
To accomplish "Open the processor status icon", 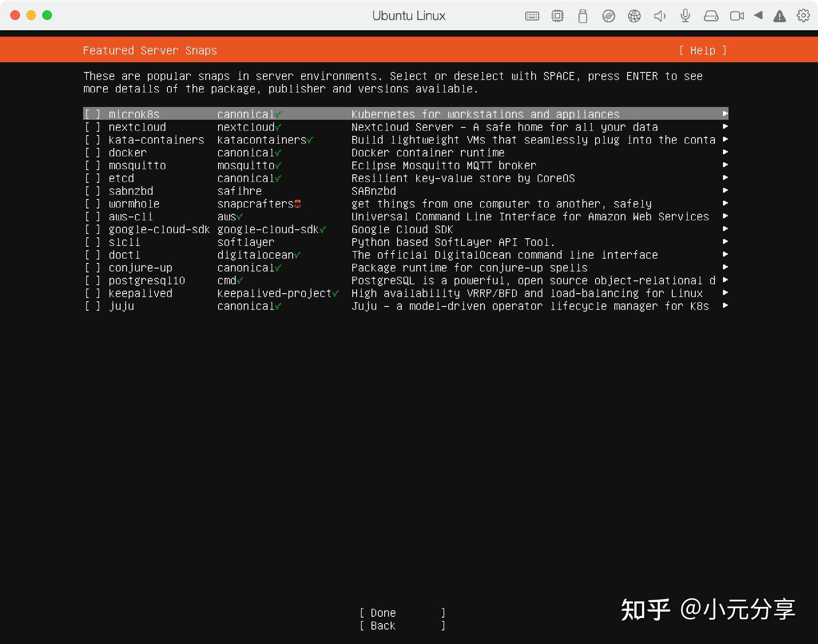I will coord(557,16).
